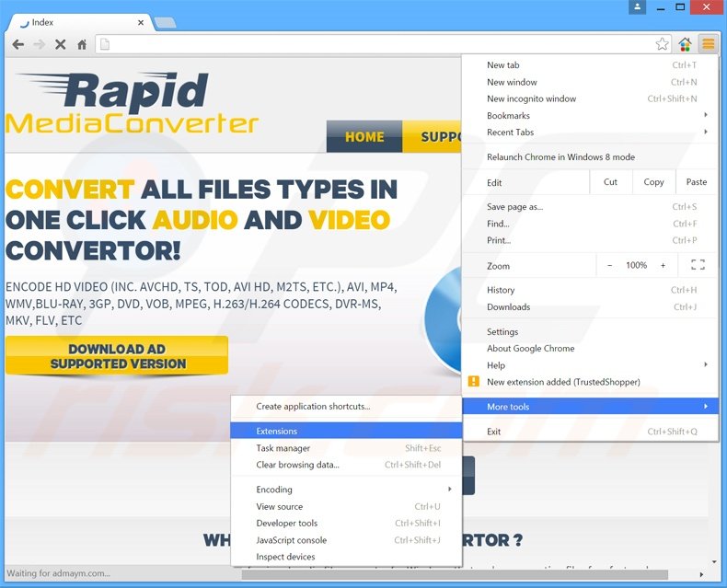Open the Chrome hamburger menu icon
The height and width of the screenshot is (588, 727).
coord(708,44)
